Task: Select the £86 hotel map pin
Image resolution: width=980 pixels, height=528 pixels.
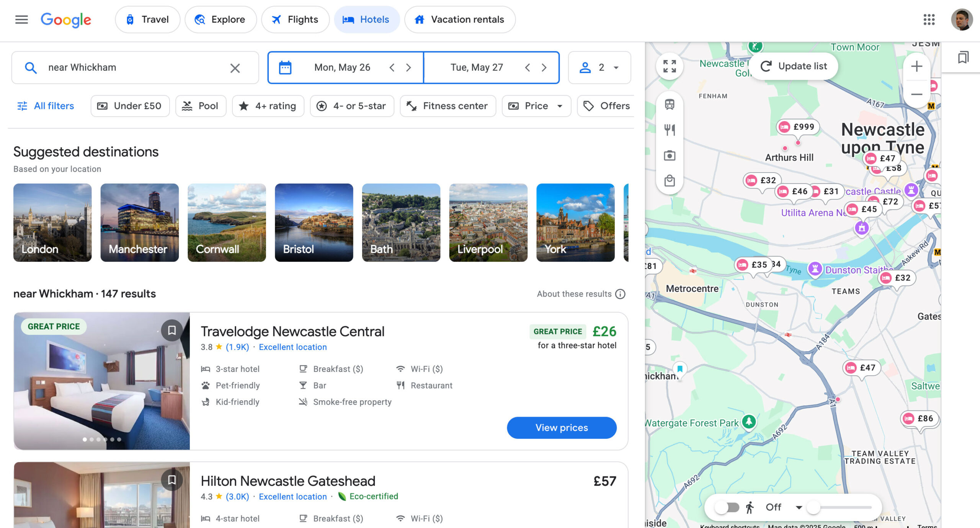Action: pos(920,419)
